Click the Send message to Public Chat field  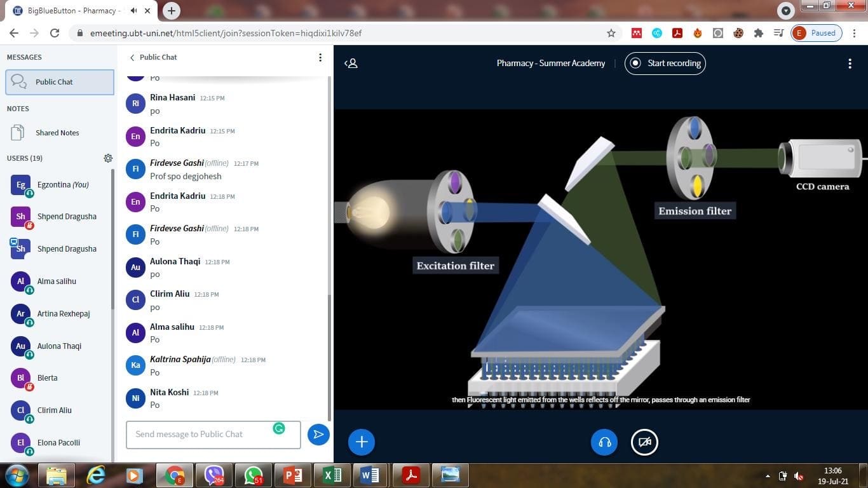coord(203,435)
